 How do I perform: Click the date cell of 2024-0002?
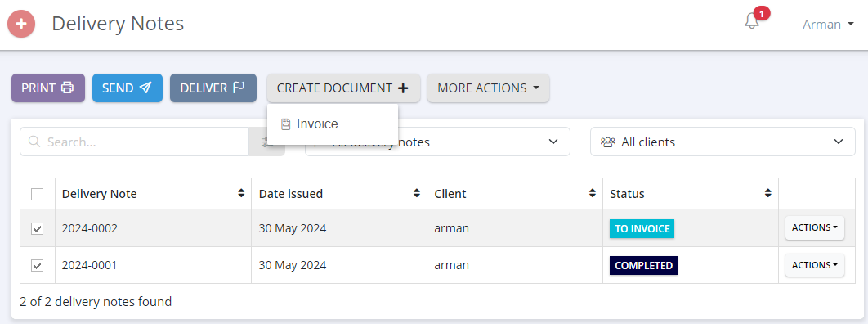pyautogui.click(x=339, y=228)
